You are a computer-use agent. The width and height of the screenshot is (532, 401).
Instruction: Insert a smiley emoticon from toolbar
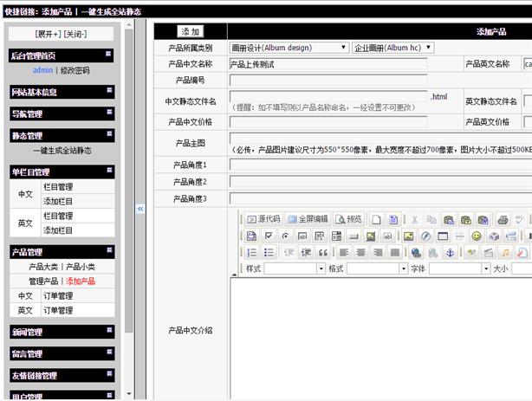point(476,236)
